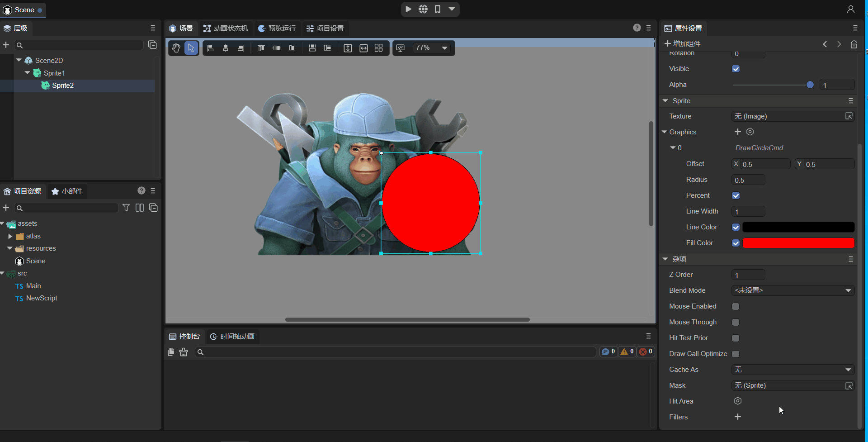The height and width of the screenshot is (442, 868).
Task: Open the Cache As dropdown
Action: [793, 370]
